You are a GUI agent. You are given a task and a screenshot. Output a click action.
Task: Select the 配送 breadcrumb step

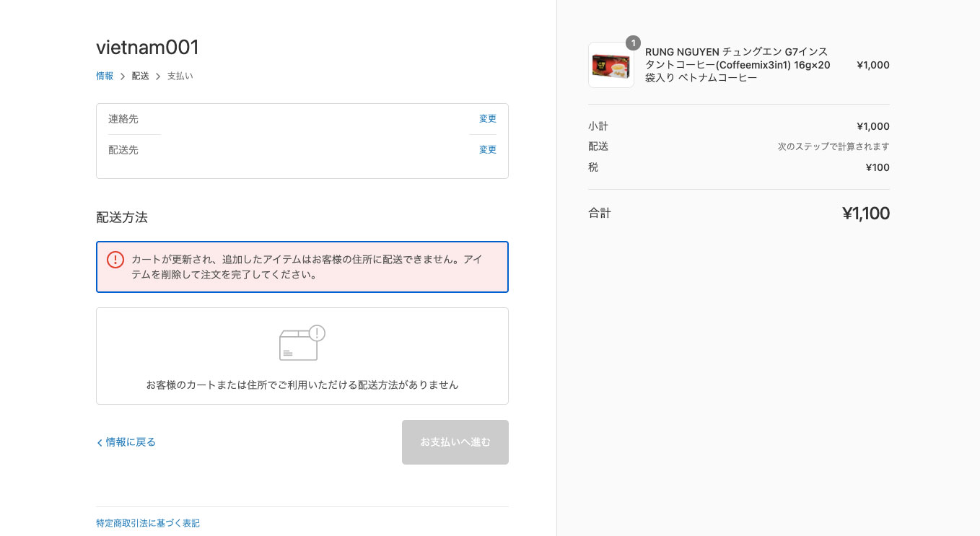(x=140, y=76)
